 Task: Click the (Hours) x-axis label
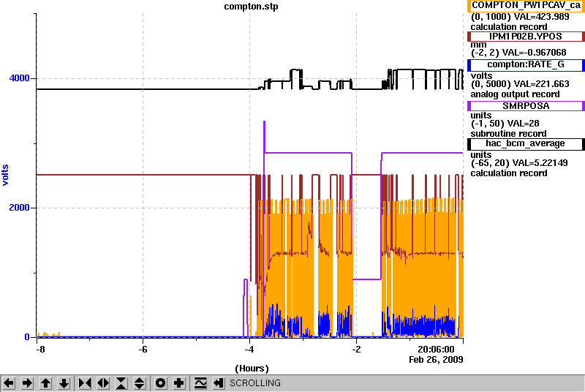point(252,369)
